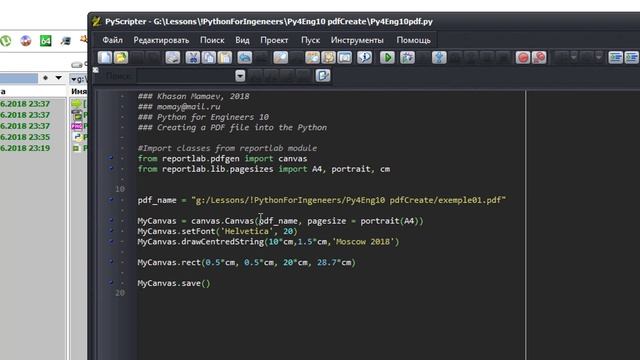Open the Вид menu
Image resolution: width=640 pixels, height=360 pixels.
click(x=242, y=40)
